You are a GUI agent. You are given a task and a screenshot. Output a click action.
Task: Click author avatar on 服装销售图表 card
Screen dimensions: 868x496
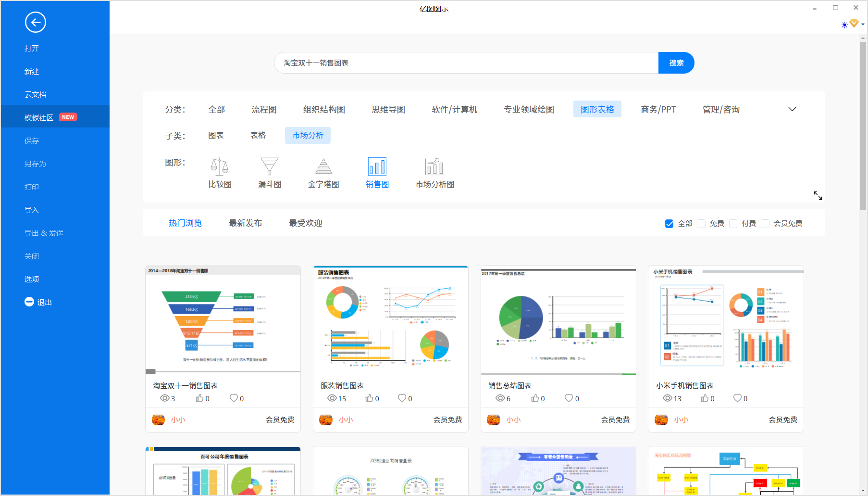(326, 420)
